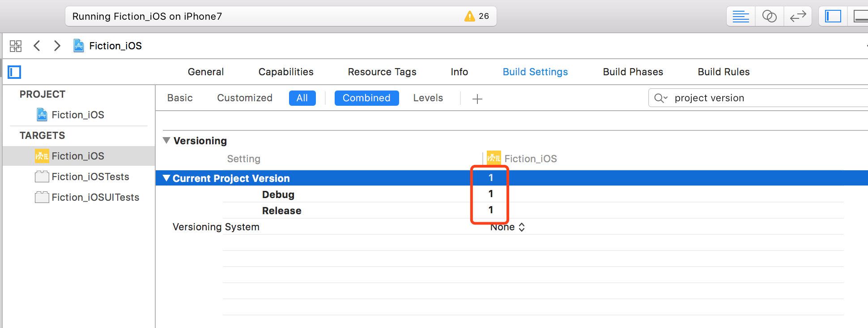
Task: Click the Debug configuration value
Action: click(491, 194)
